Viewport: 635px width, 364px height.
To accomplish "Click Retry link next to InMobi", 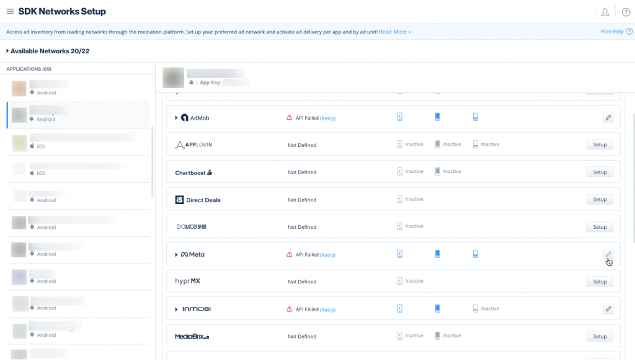I will point(327,309).
